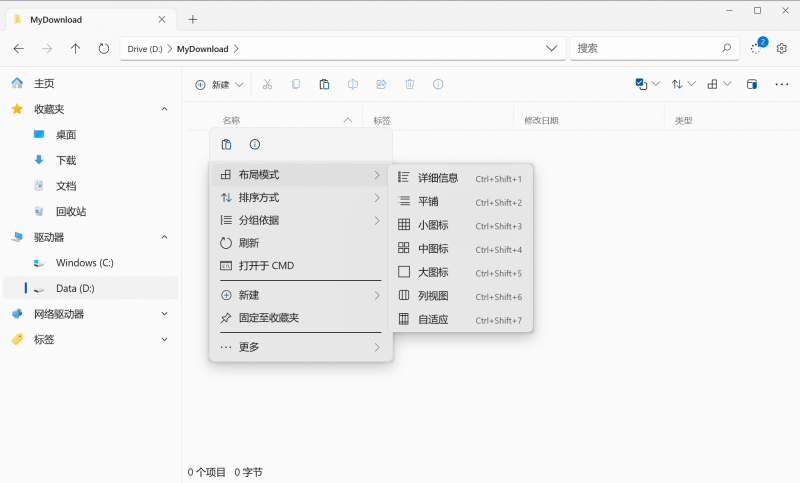The image size is (800, 483).
Task: Close the MyDownload tab
Action: [x=162, y=19]
